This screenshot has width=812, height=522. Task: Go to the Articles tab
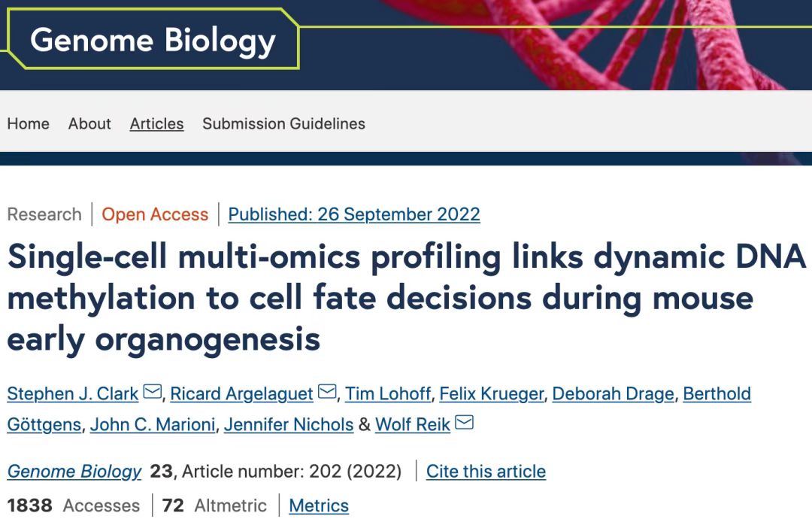tap(156, 124)
